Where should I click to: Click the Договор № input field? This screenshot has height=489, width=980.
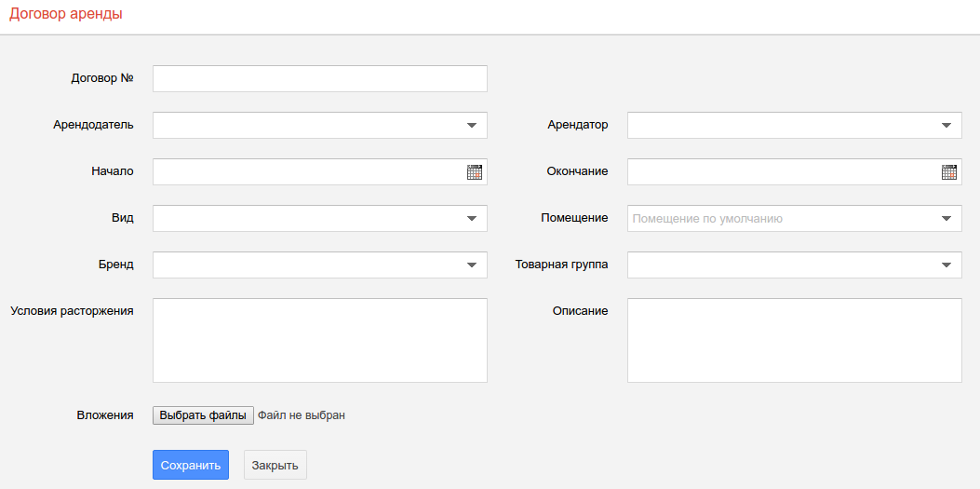pyautogui.click(x=319, y=79)
